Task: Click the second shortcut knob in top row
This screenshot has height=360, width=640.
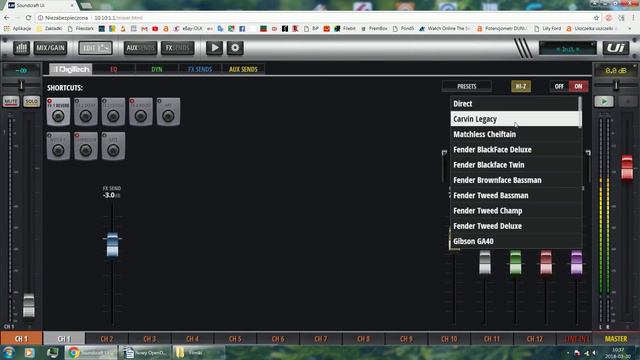Action: point(86,116)
